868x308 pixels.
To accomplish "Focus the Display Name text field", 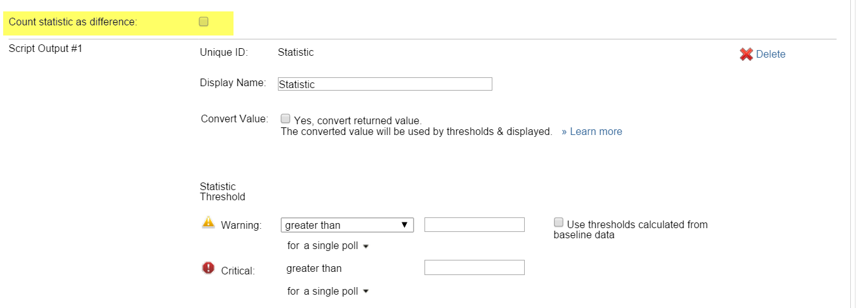I will pos(385,84).
